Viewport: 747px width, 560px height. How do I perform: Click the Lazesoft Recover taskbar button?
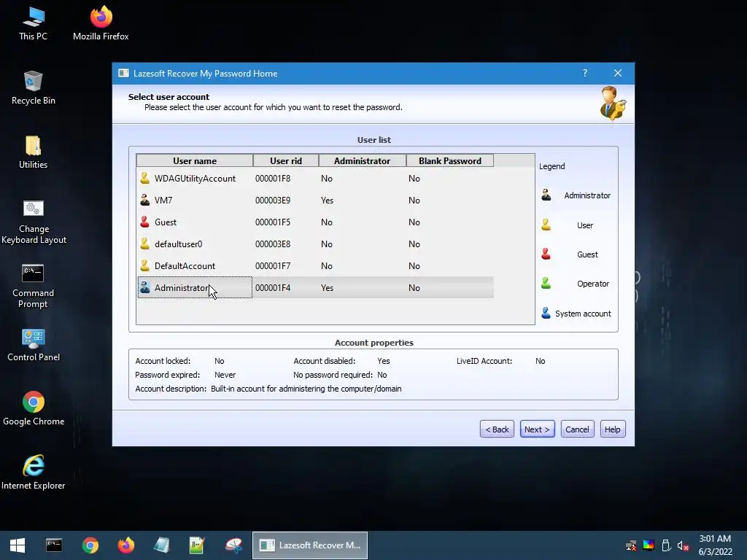tap(309, 545)
